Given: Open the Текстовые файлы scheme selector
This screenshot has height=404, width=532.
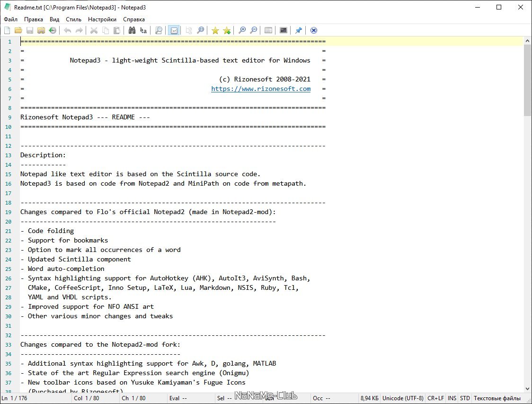Looking at the screenshot, I should coord(497,398).
